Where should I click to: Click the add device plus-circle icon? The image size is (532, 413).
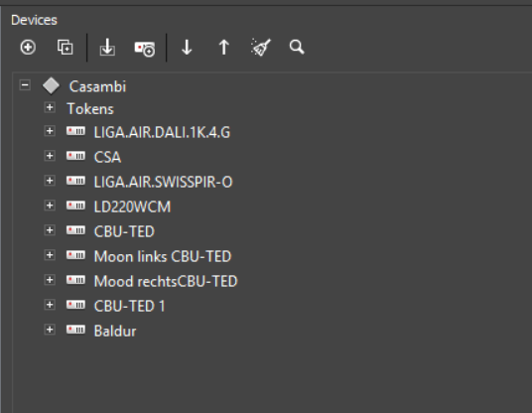[28, 48]
